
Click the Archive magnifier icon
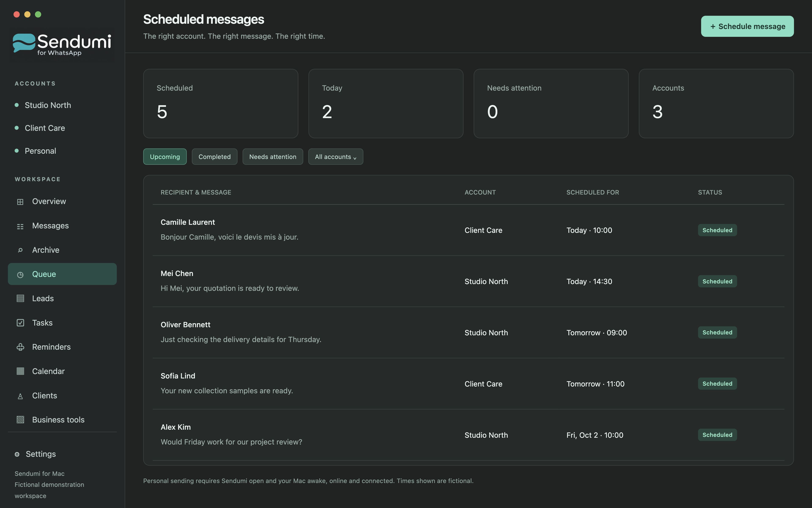coord(20,250)
